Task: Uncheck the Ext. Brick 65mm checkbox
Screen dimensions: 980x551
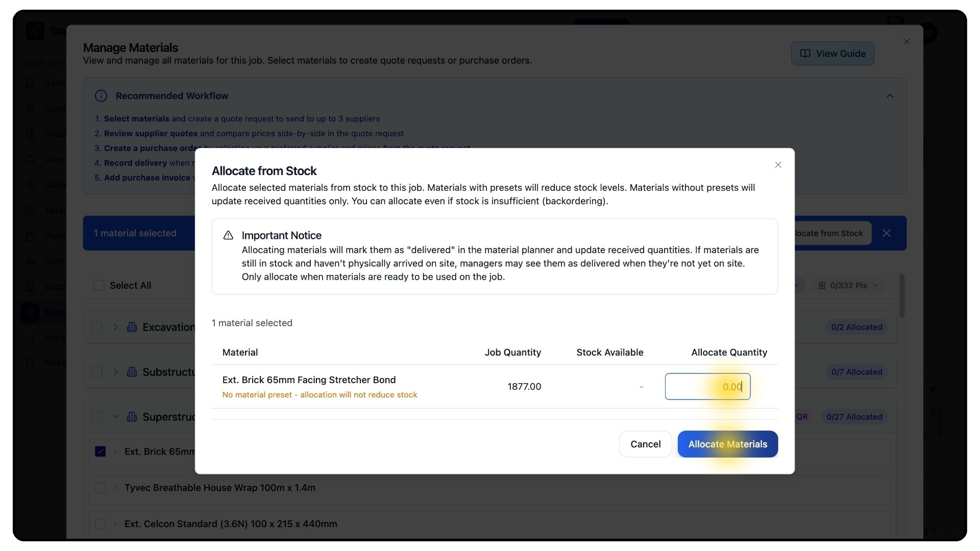Action: pos(101,452)
